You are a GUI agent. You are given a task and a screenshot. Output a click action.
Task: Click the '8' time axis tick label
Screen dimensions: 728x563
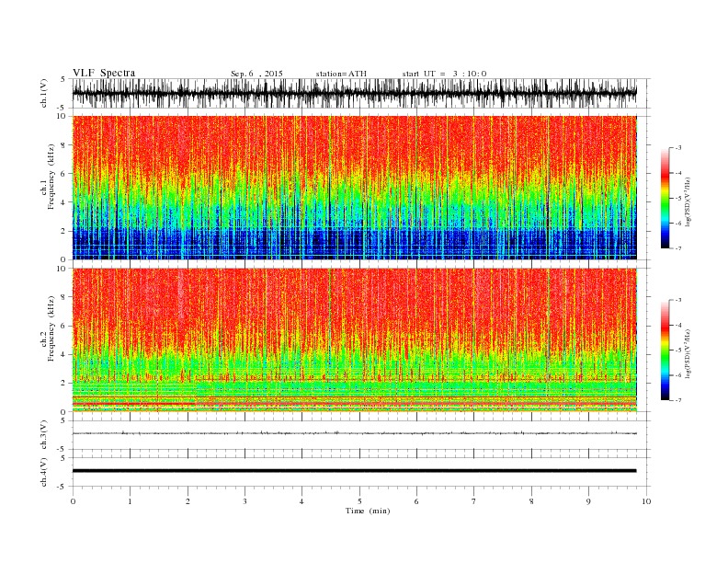pyautogui.click(x=531, y=501)
